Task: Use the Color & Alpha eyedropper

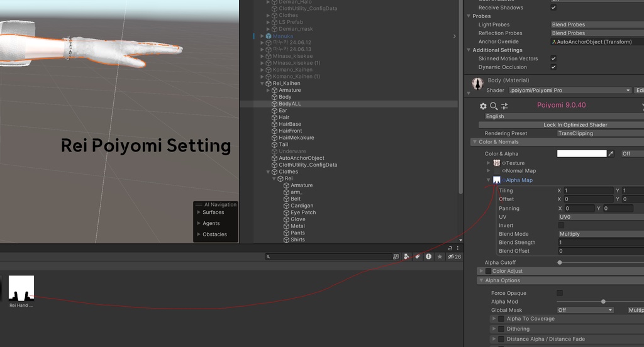Action: [611, 153]
